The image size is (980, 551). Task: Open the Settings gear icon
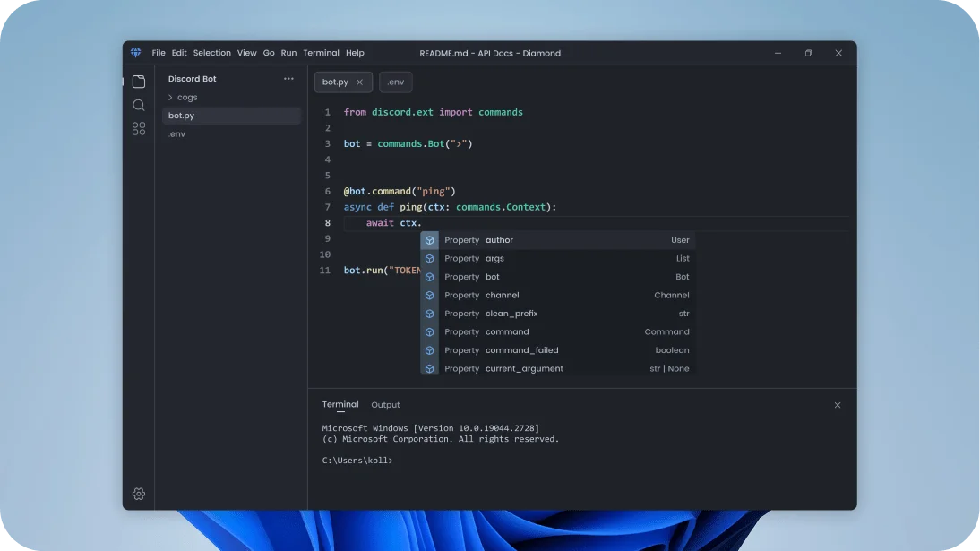[138, 494]
